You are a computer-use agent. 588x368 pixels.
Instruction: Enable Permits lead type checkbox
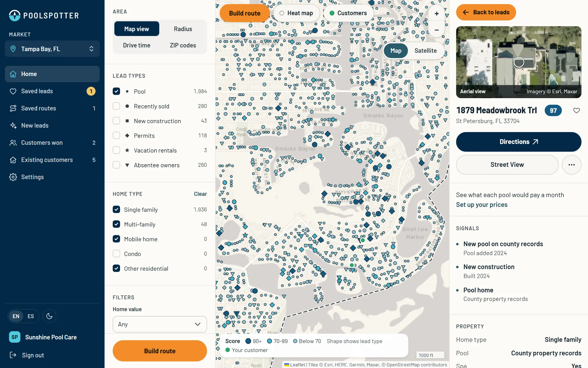116,135
